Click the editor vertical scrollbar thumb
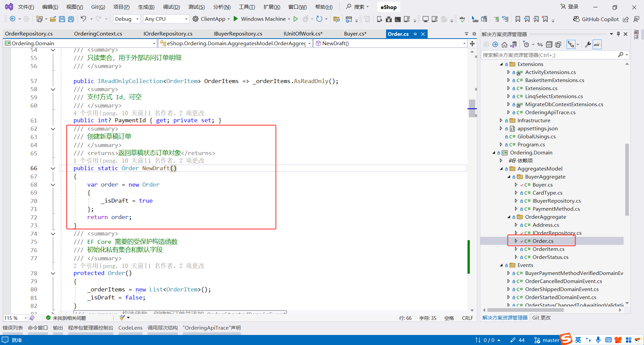Image resolution: width=644 pixels, height=345 pixels. 472,108
